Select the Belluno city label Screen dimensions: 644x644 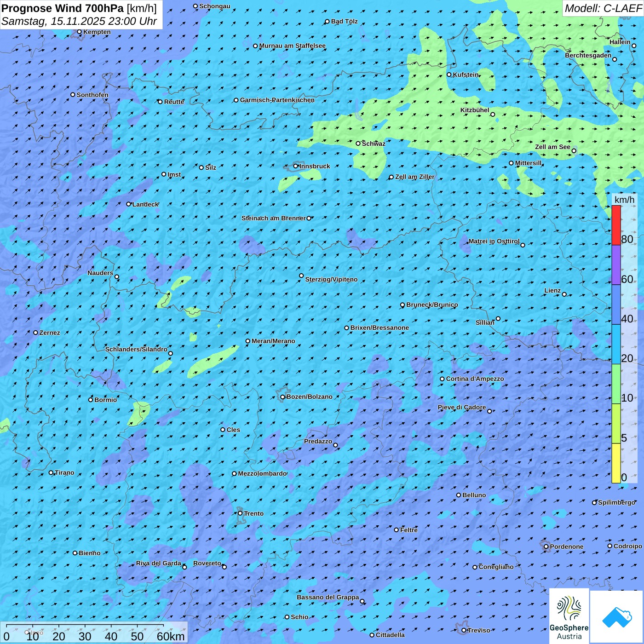pos(474,495)
